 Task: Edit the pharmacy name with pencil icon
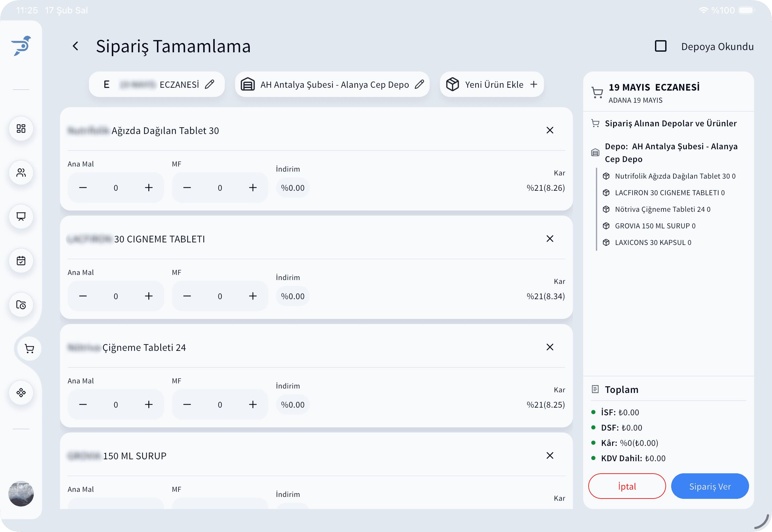point(209,84)
